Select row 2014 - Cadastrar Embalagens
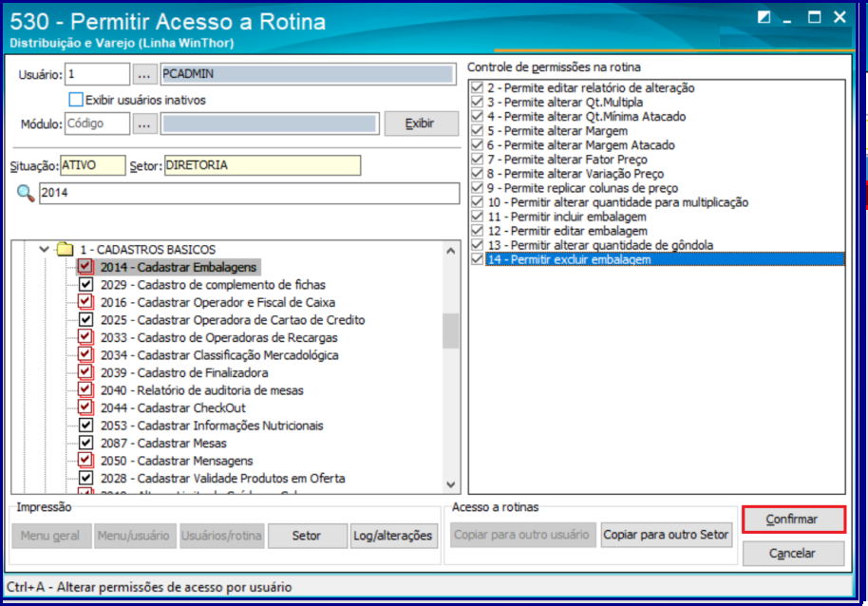 click(179, 267)
